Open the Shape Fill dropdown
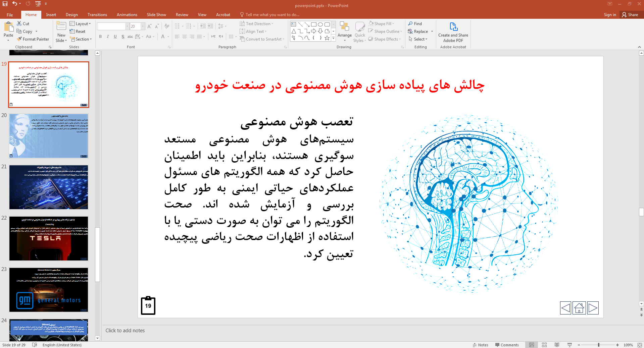 (x=381, y=24)
